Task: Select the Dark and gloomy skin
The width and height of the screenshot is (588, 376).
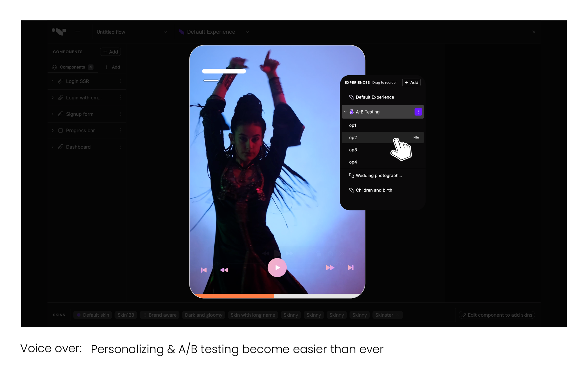Action: pyautogui.click(x=204, y=315)
